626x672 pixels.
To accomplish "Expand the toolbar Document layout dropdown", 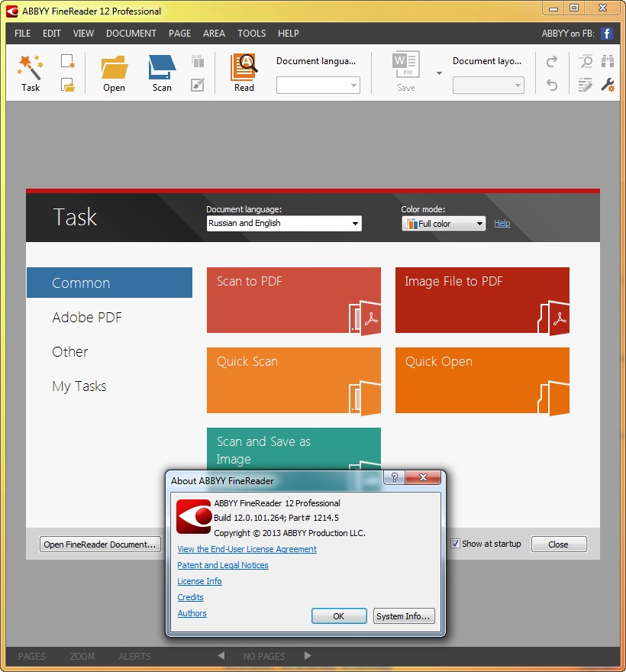I will pos(488,85).
